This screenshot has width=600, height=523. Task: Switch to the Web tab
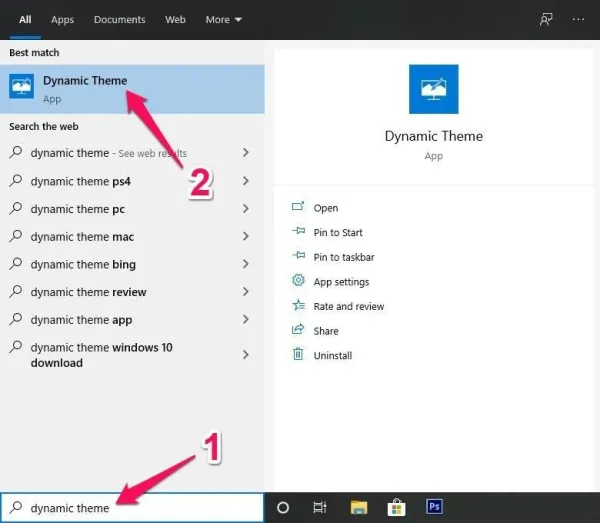[175, 20]
